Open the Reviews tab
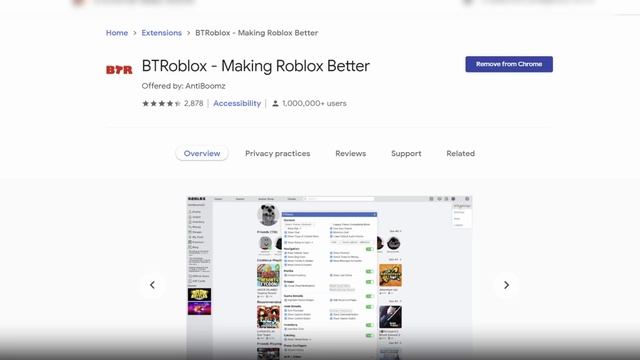The height and width of the screenshot is (360, 640). click(x=351, y=153)
